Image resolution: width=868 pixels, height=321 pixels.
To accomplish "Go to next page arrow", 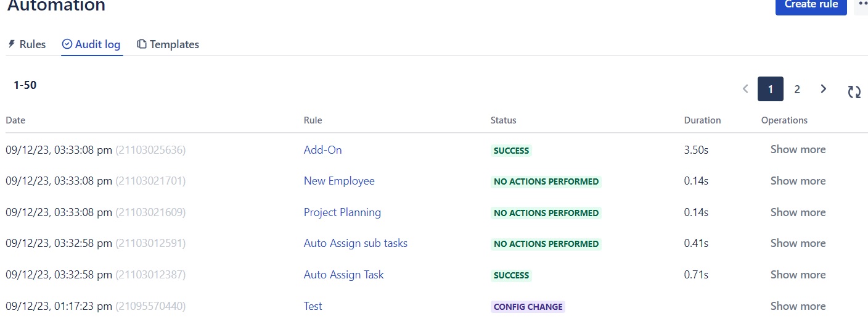I will pos(824,89).
